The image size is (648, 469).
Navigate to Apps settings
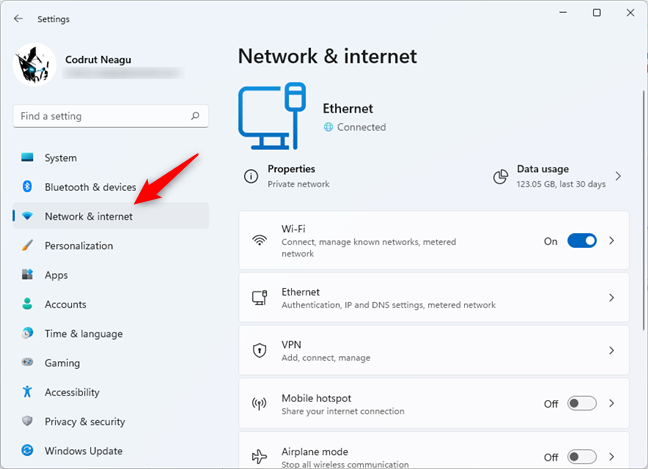(x=111, y=275)
